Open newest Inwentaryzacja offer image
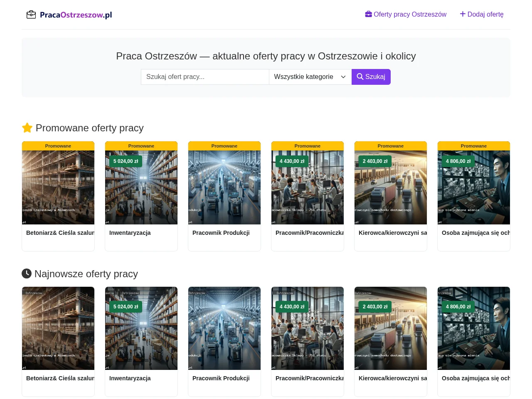The image size is (532, 399). (x=141, y=328)
